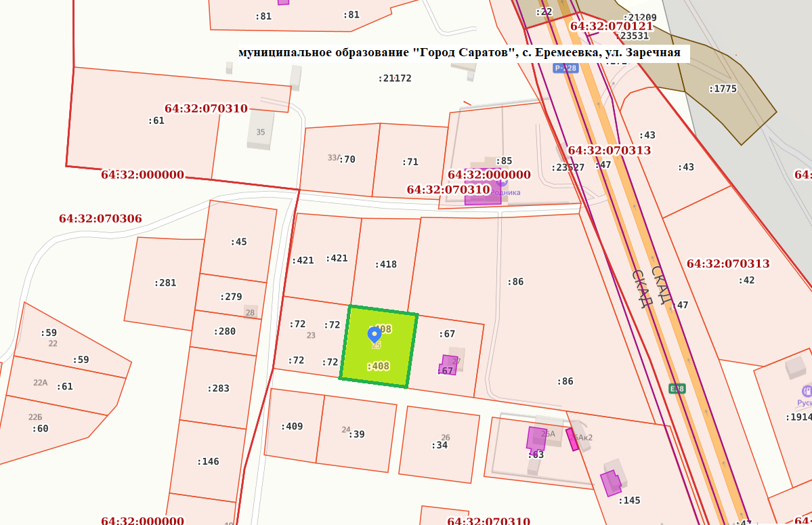This screenshot has height=525, width=812.
Task: Click cadastral quarter label 64:32:070121
Action: point(612,26)
